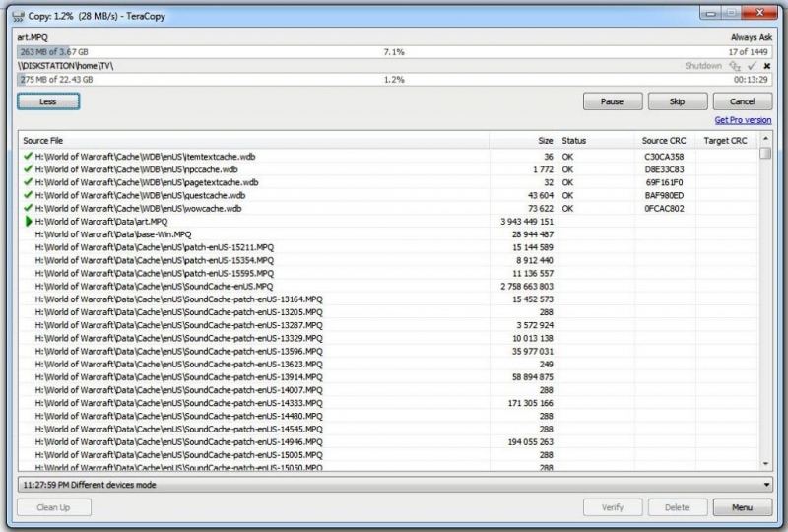Select the SoundCache-patch-enUS-14946.MPQ row

pos(389,442)
